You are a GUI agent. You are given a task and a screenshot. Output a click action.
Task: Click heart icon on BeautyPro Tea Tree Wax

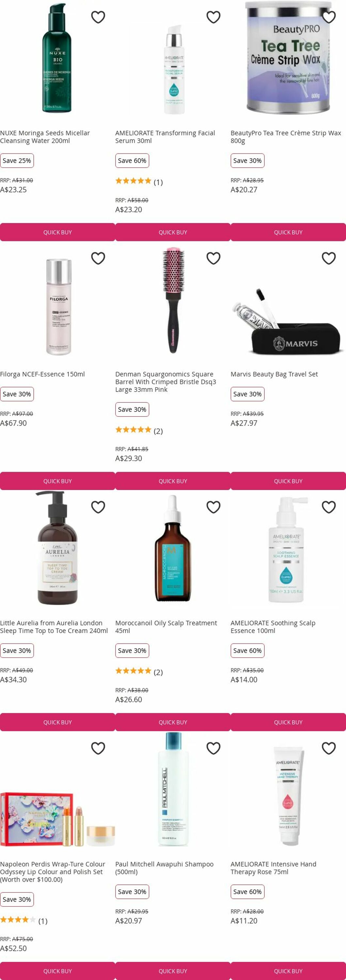coord(328,17)
